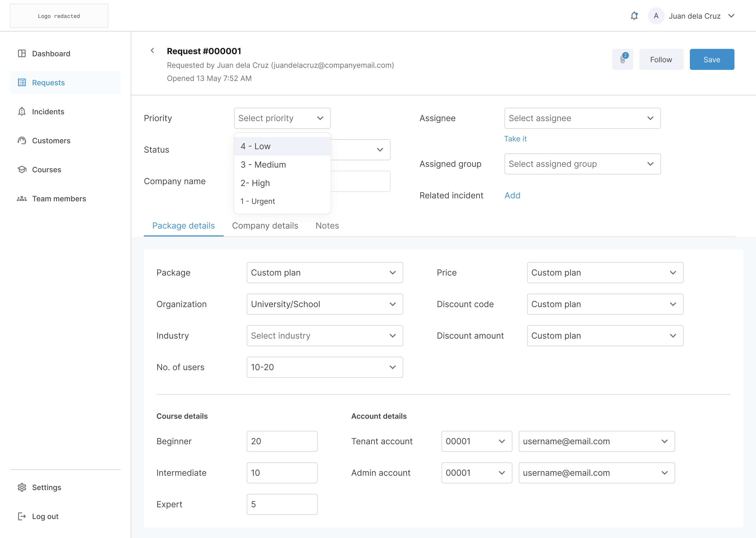Select the Courses graduation cap icon
The width and height of the screenshot is (756, 538).
coord(22,169)
